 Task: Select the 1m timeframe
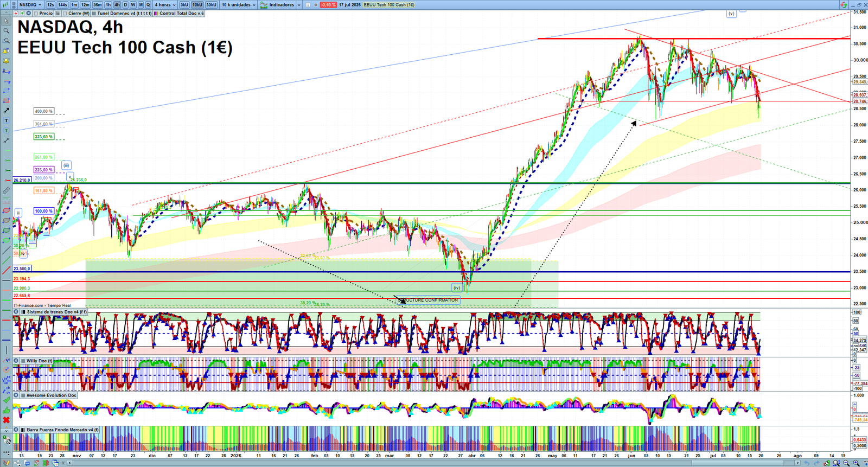tap(74, 5)
